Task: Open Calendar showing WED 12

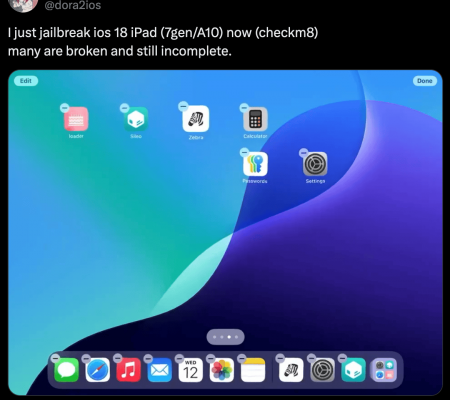Action: 190,370
